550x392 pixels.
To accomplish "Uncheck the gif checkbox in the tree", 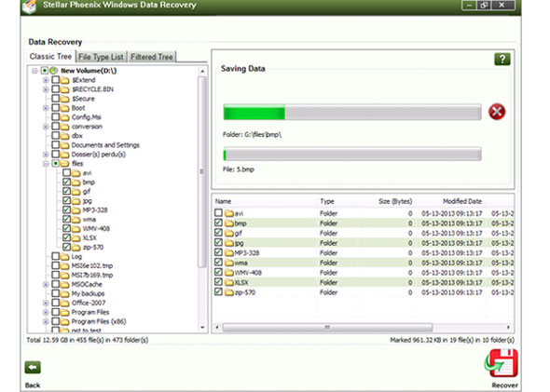I will (x=66, y=191).
